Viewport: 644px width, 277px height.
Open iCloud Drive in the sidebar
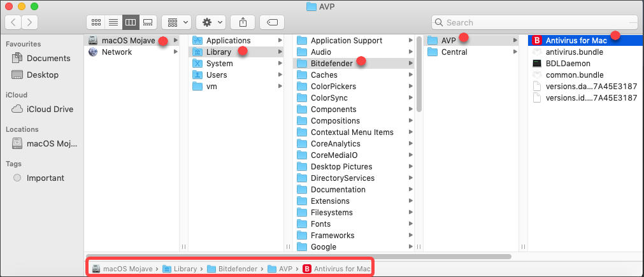[42, 109]
